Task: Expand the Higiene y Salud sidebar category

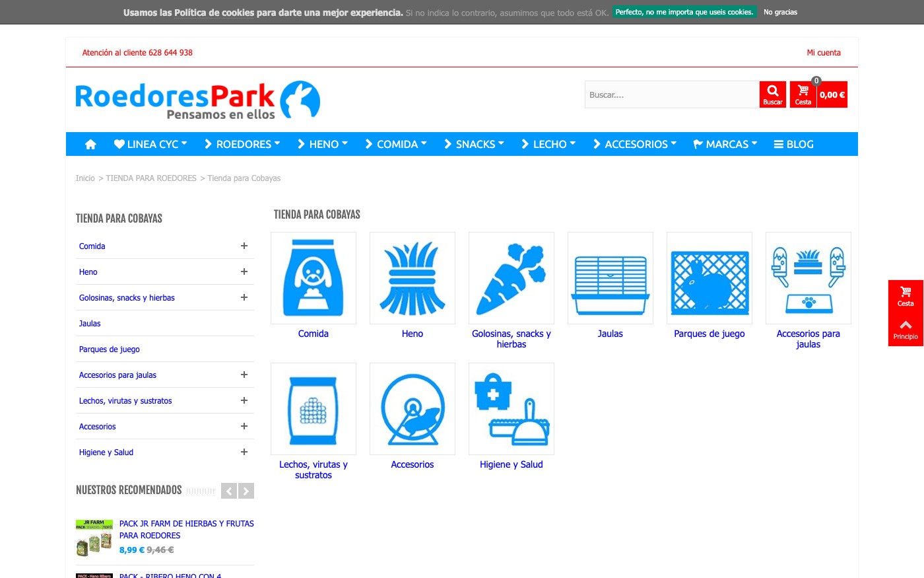Action: [x=244, y=452]
